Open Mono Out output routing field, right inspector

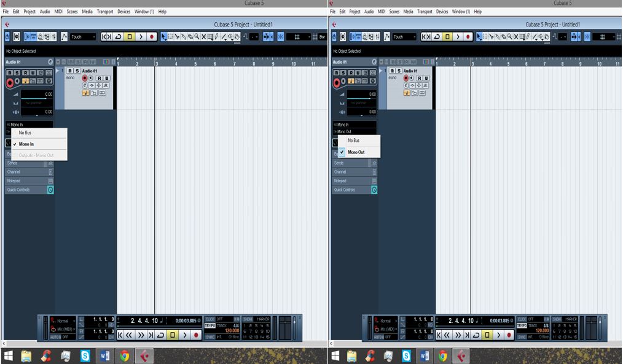pyautogui.click(x=355, y=131)
